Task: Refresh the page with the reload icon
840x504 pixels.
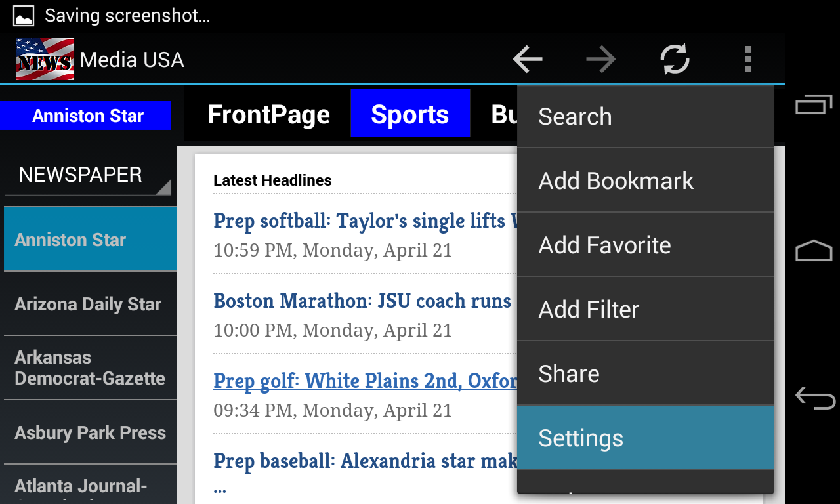Action: coord(675,60)
